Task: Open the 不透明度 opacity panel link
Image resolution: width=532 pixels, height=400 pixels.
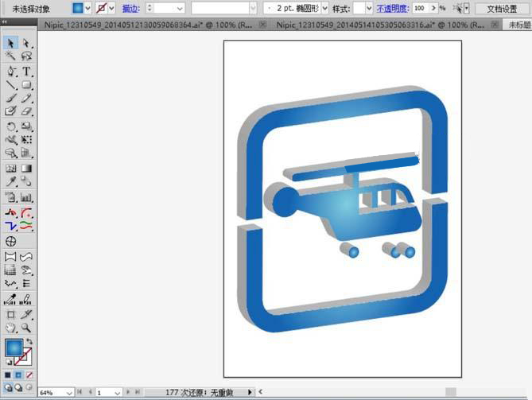Action: point(393,9)
